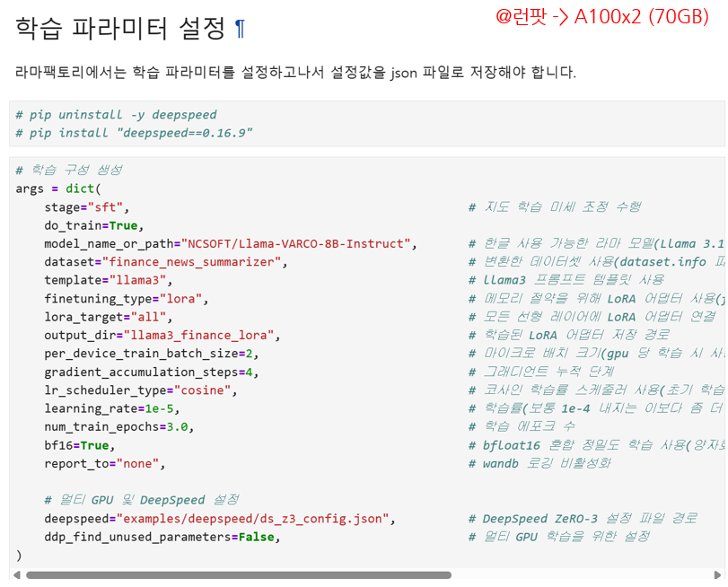Image resolution: width=728 pixels, height=587 pixels.
Task: Click the deepspeed ds_z3_config.json path line
Action: [x=220, y=519]
